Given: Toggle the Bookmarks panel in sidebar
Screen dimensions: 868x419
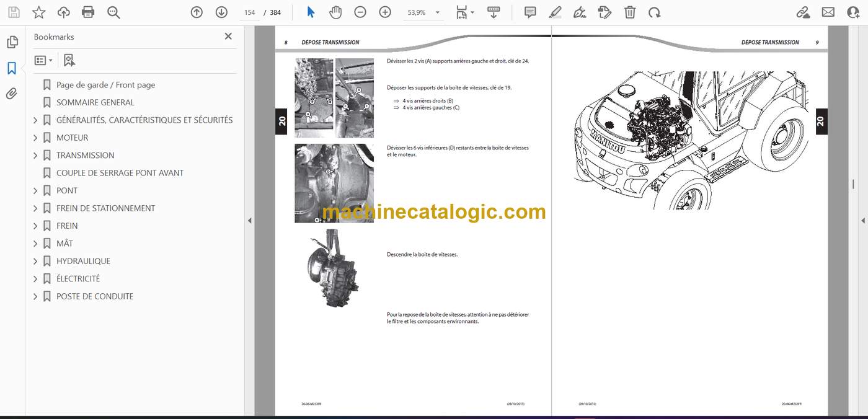Looking at the screenshot, I should pos(12,68).
